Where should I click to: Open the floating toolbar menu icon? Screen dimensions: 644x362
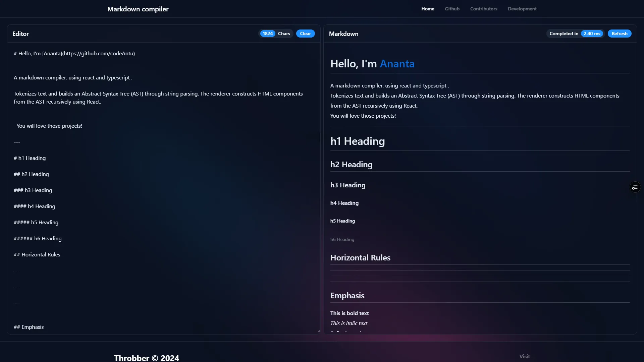[x=635, y=187]
